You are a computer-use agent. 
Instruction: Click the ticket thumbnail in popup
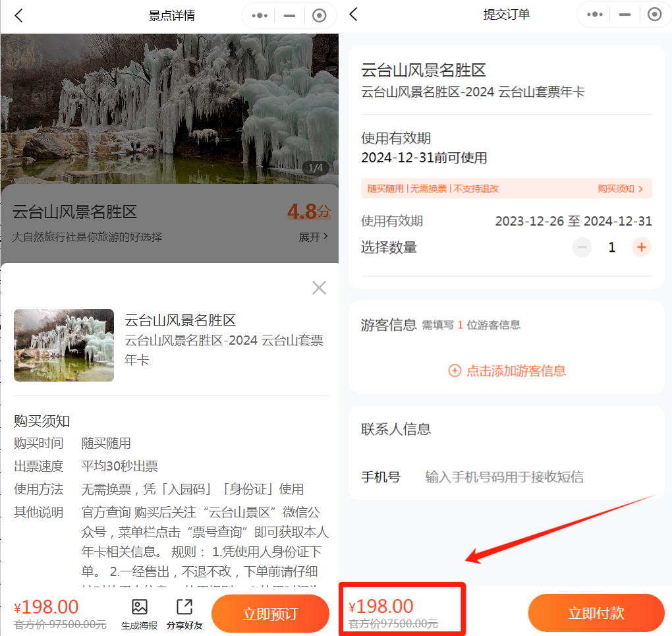pyautogui.click(x=64, y=345)
